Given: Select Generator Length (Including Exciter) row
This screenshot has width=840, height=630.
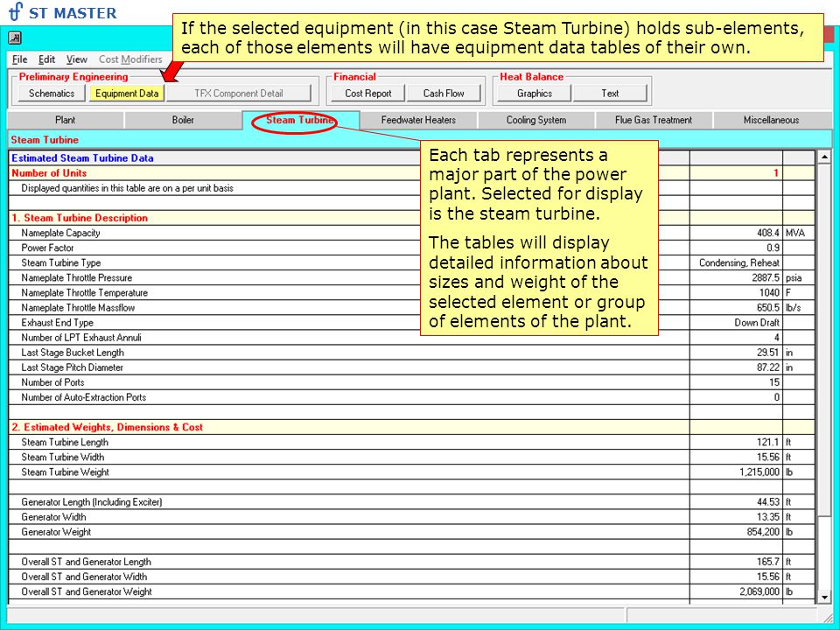Looking at the screenshot, I should coord(411,502).
